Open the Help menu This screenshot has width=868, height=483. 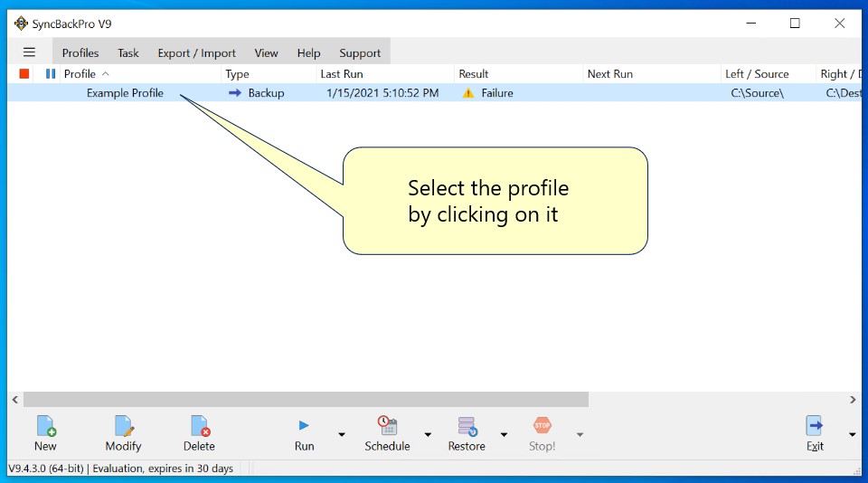point(308,53)
